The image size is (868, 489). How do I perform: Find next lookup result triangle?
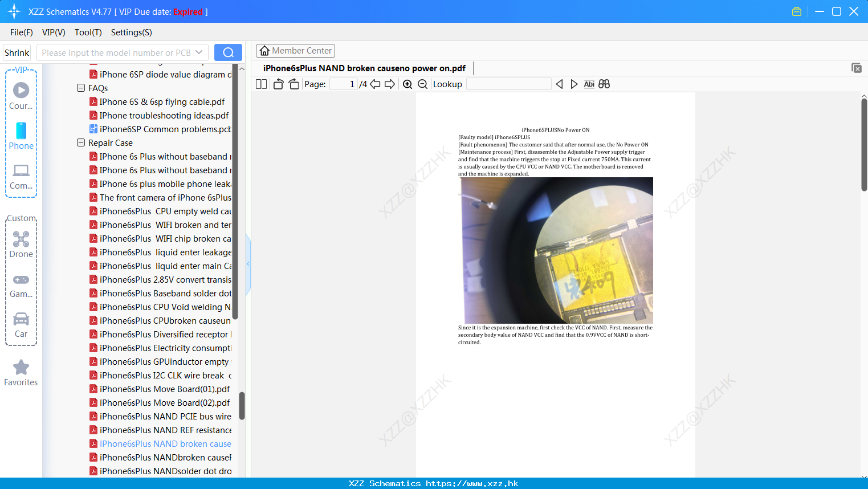click(x=574, y=84)
